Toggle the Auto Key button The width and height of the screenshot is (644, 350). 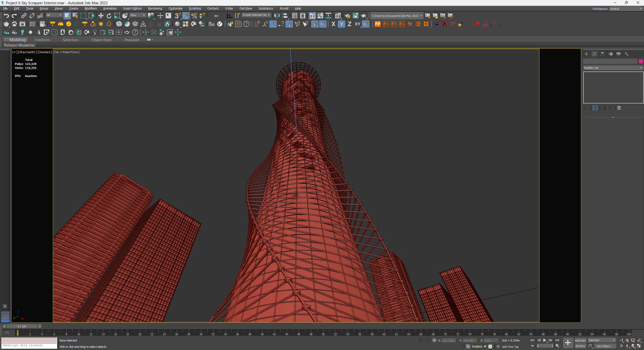click(580, 340)
